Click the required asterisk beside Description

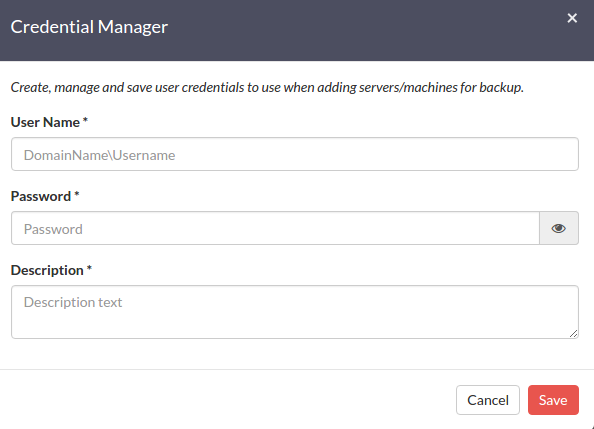click(x=89, y=268)
